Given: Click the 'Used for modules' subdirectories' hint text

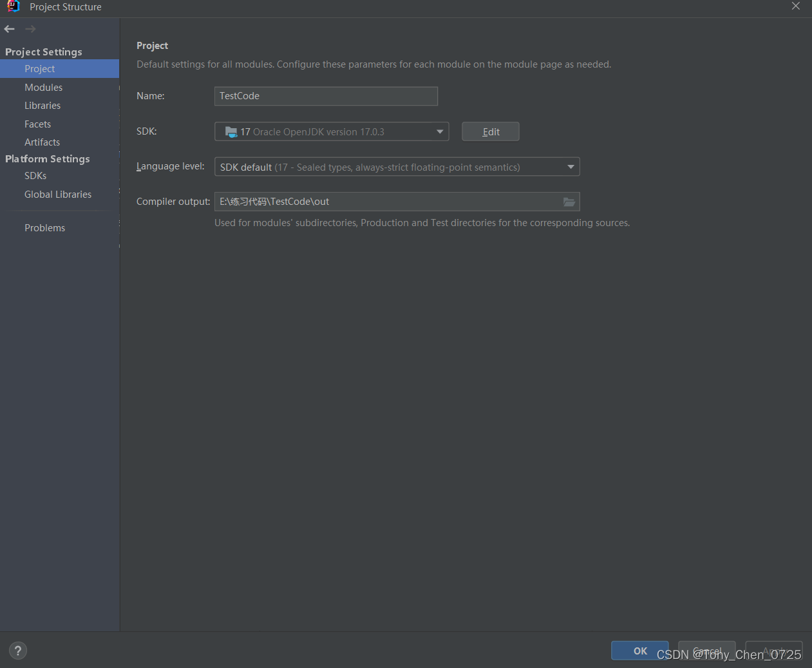Looking at the screenshot, I should point(422,223).
